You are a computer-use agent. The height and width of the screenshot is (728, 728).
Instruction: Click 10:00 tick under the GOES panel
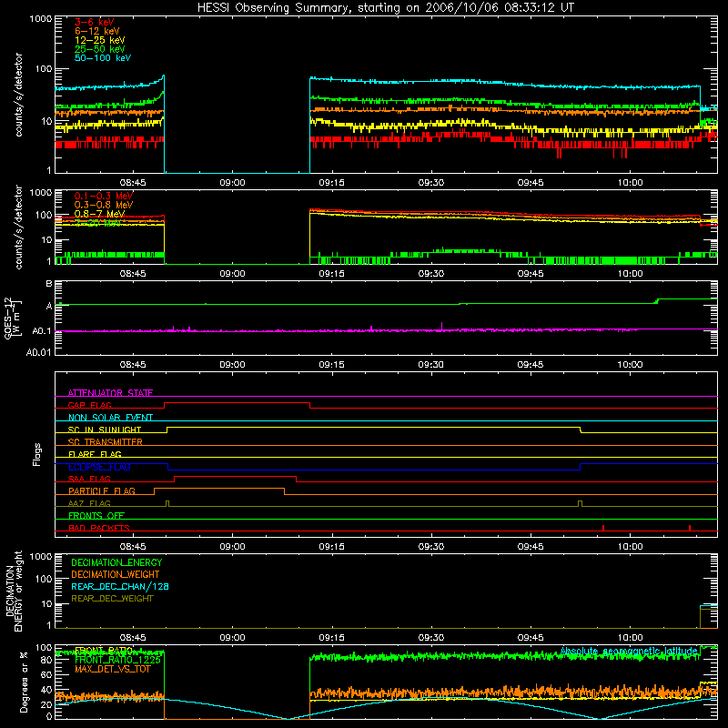(630, 365)
